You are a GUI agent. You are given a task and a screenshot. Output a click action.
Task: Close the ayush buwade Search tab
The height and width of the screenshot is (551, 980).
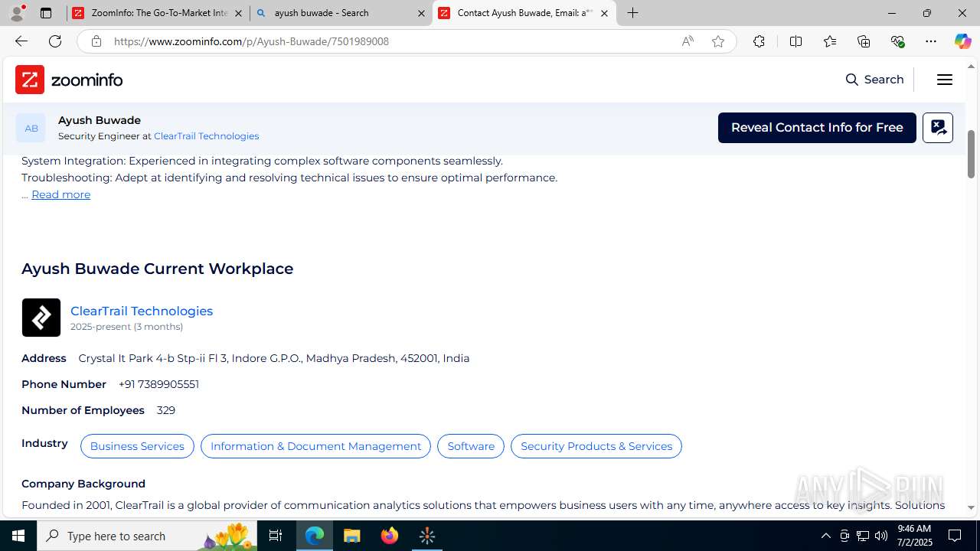[x=421, y=13]
